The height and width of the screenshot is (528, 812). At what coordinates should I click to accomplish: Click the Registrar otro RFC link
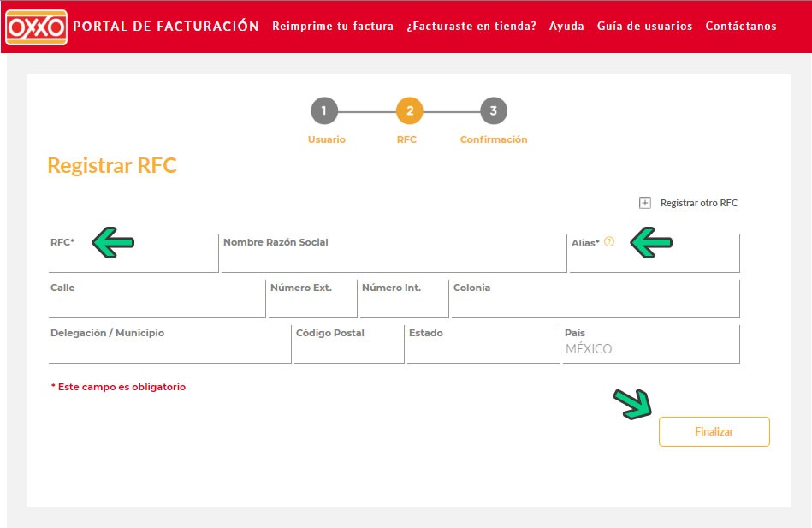coord(698,203)
